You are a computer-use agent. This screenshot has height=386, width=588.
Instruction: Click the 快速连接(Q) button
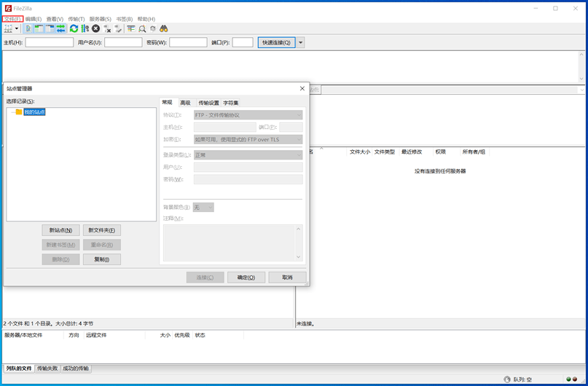click(276, 42)
